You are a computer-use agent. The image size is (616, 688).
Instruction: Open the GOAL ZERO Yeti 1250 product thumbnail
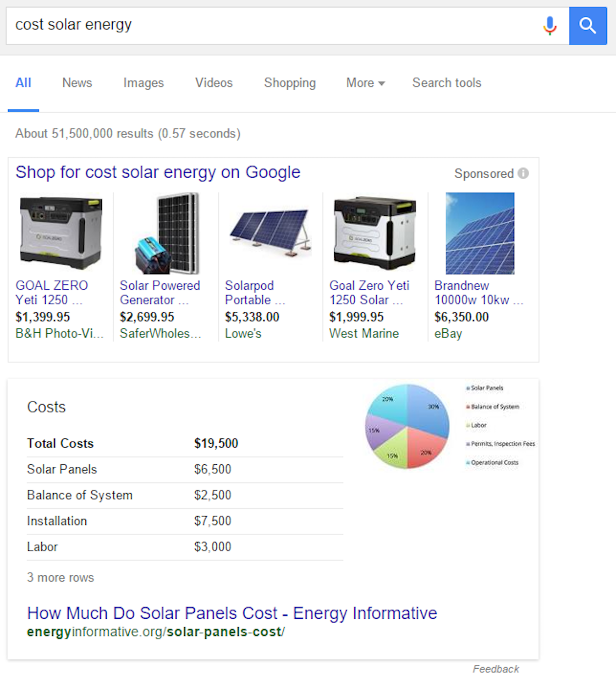coord(61,233)
